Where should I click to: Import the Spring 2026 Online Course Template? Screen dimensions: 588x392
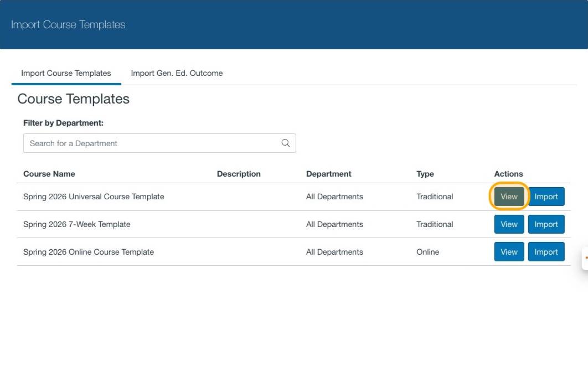tap(546, 252)
